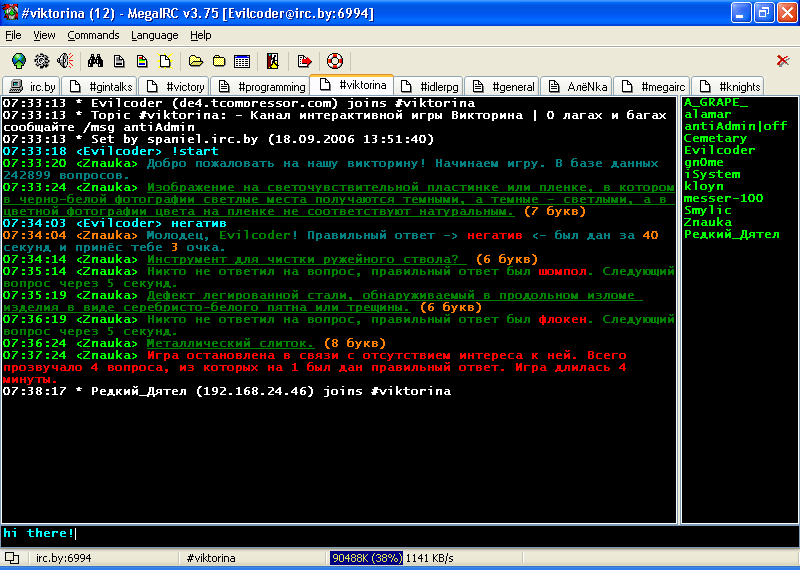Select user gnOme in nick list
The height and width of the screenshot is (570, 800).
pyautogui.click(x=704, y=162)
